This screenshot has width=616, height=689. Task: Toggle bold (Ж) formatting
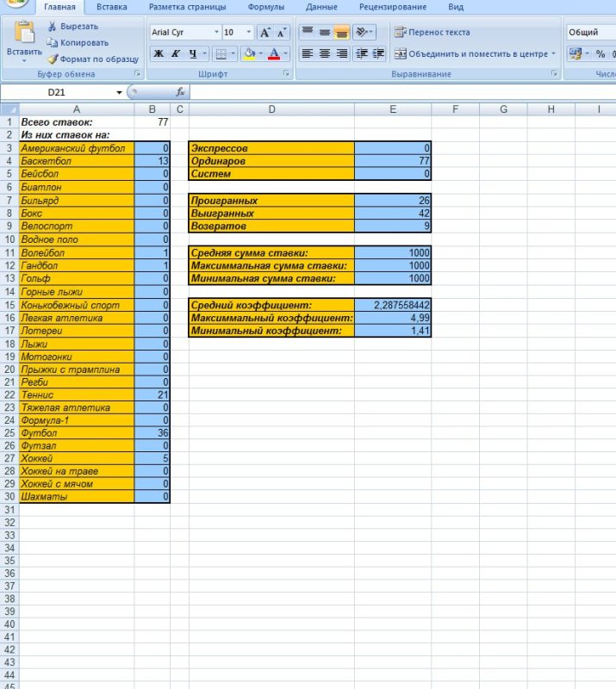pyautogui.click(x=159, y=53)
